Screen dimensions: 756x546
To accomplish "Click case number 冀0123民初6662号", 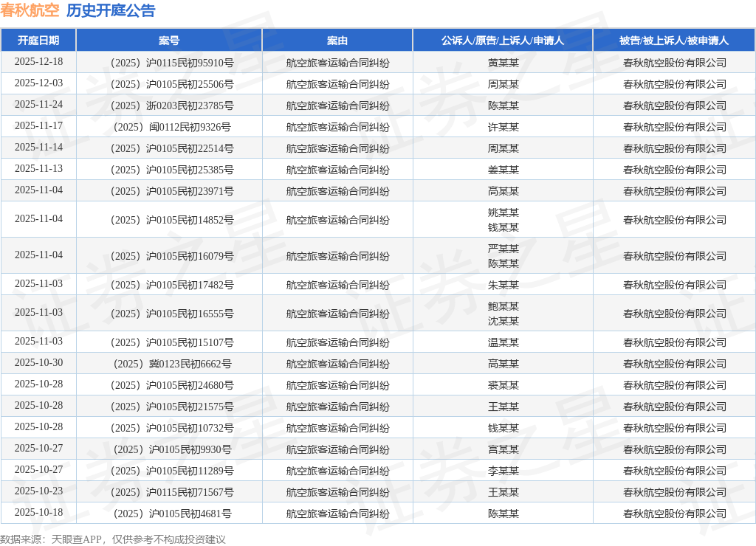I will 172,364.
